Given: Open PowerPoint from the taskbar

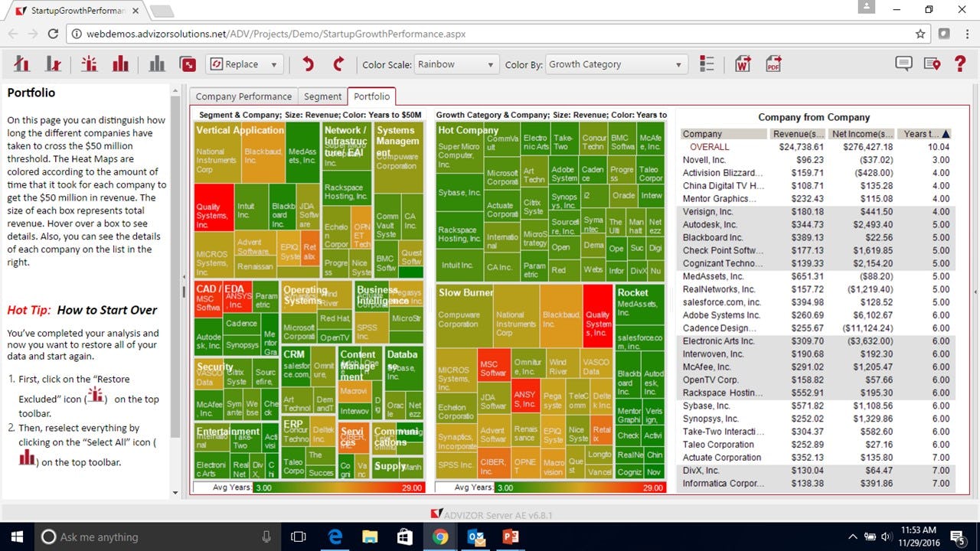Looking at the screenshot, I should click(511, 536).
